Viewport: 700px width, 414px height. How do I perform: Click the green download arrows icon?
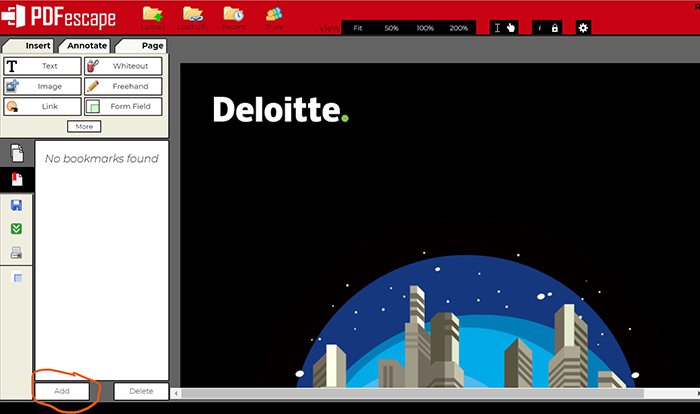tap(16, 229)
